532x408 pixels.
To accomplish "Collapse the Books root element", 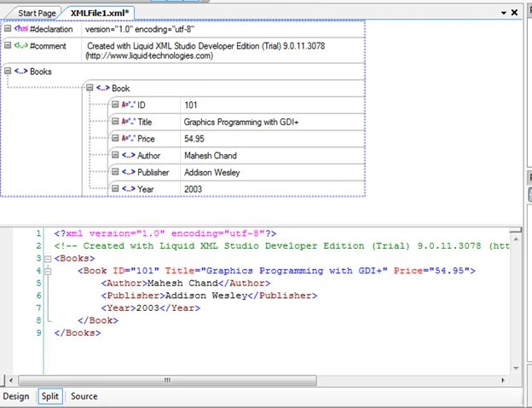I will (8, 71).
